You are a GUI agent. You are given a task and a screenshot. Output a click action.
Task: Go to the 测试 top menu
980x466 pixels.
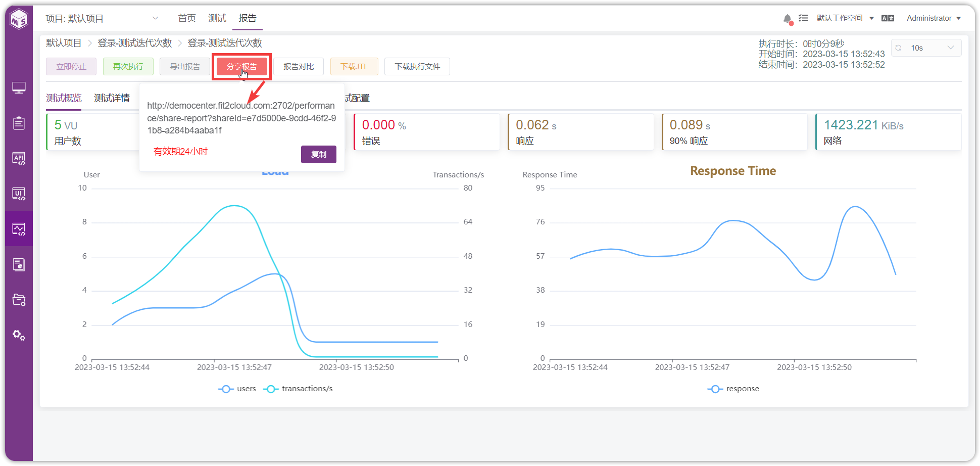pos(217,18)
